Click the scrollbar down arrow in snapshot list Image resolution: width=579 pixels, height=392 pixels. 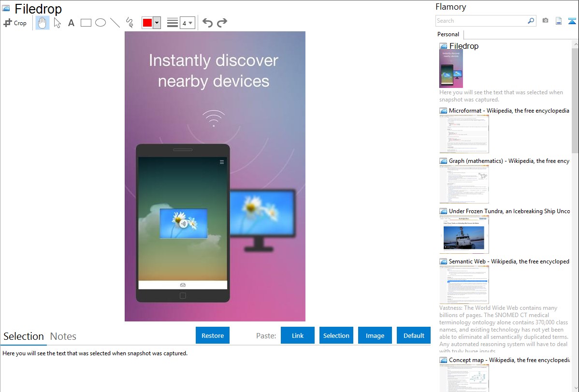pos(575,388)
